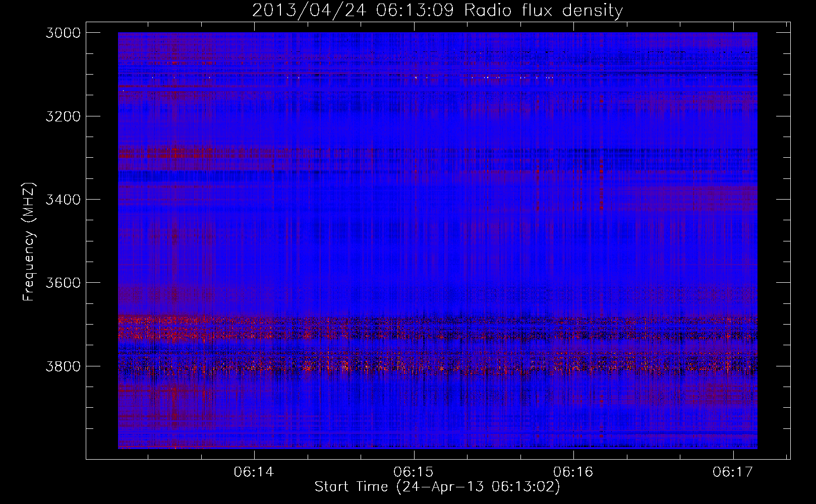This screenshot has width=816, height=504.
Task: Click the 3800 frequency axis label
Action: pyautogui.click(x=63, y=366)
